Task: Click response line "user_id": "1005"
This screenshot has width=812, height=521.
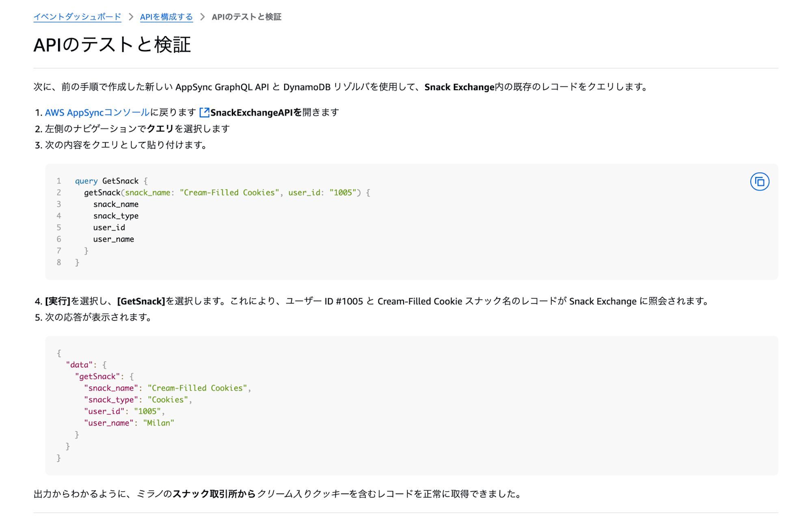Action: click(x=124, y=411)
